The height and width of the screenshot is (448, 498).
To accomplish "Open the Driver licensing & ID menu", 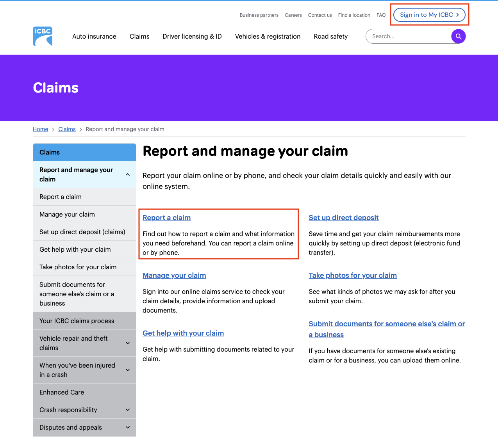I will (192, 36).
